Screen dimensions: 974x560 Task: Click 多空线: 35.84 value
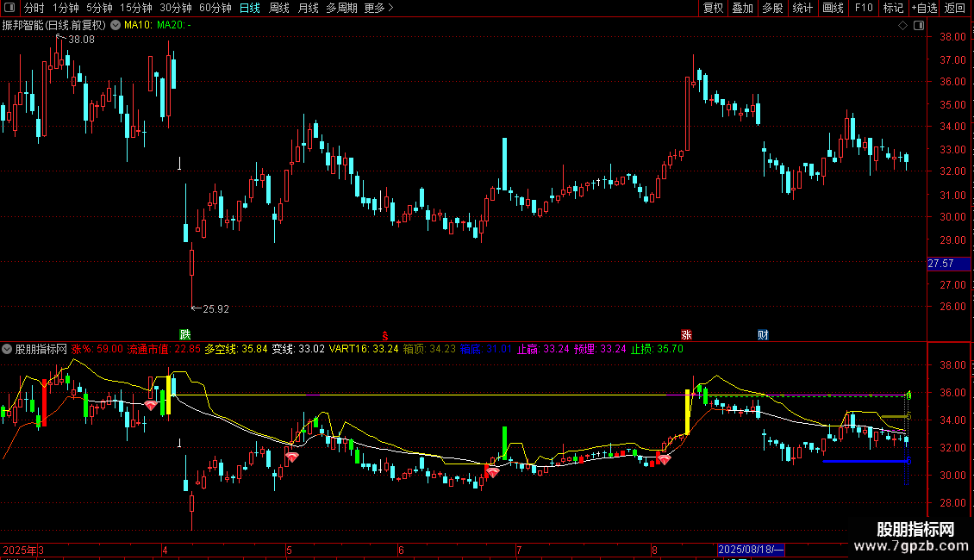[x=236, y=350]
